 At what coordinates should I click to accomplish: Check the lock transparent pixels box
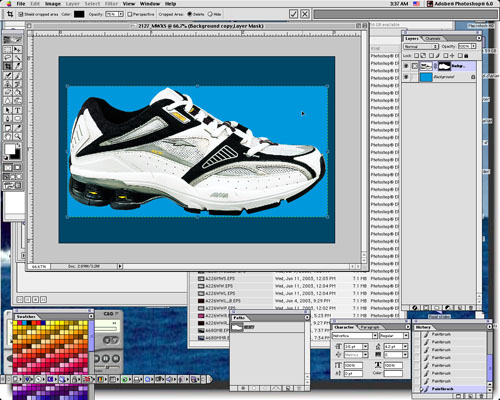[417, 55]
